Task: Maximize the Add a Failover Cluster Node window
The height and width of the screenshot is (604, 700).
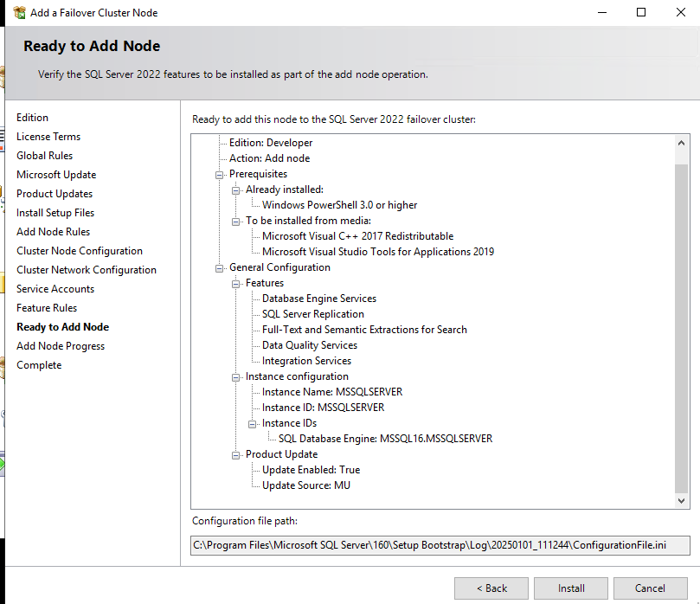Action: [641, 12]
